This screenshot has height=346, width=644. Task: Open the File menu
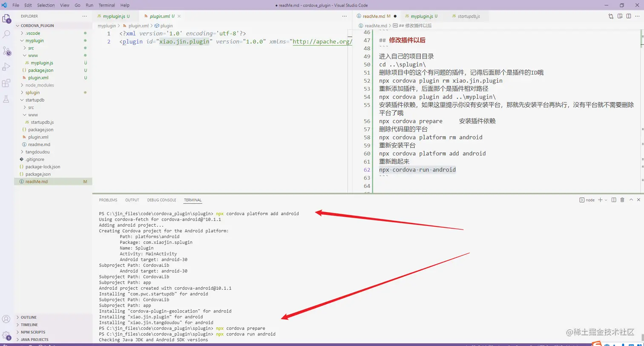pos(16,5)
